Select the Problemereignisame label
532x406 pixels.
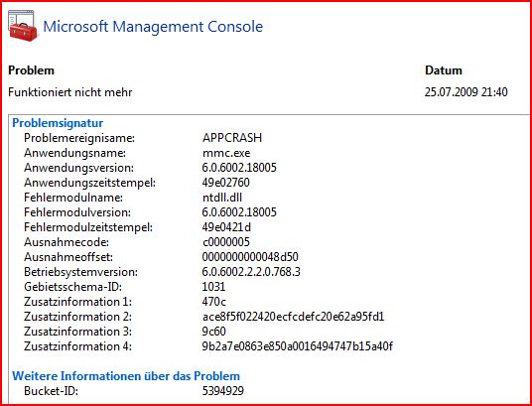[x=79, y=138]
